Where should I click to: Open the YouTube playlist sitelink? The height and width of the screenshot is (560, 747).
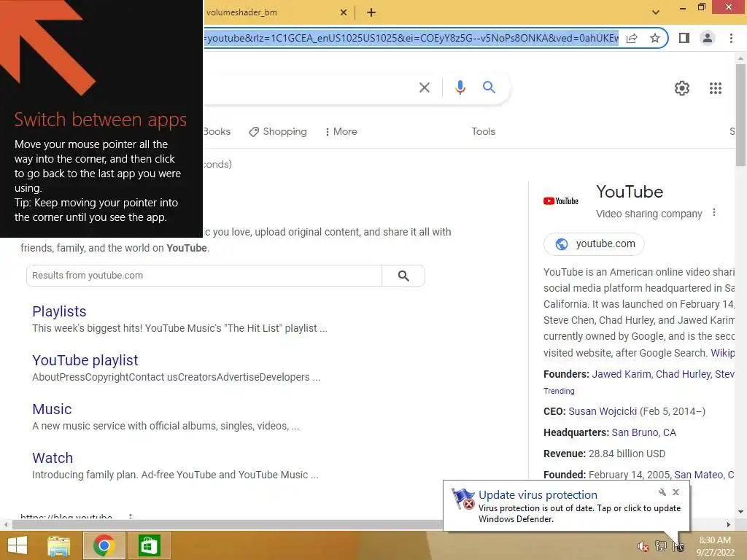85,360
